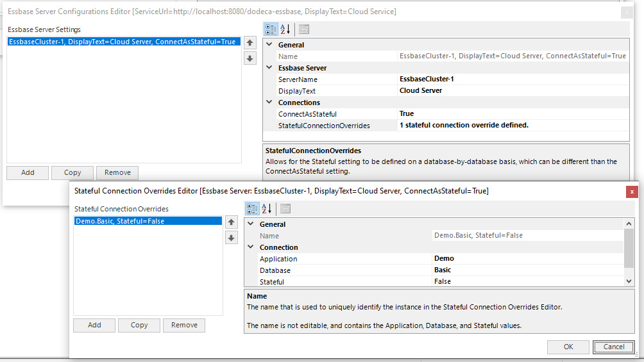
Task: Select the EssbaseCluster-1 server settings list entry
Action: pyautogui.click(x=124, y=42)
